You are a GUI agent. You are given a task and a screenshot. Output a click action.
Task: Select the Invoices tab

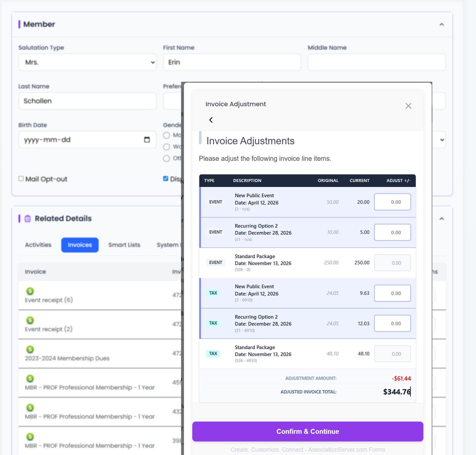coord(80,245)
